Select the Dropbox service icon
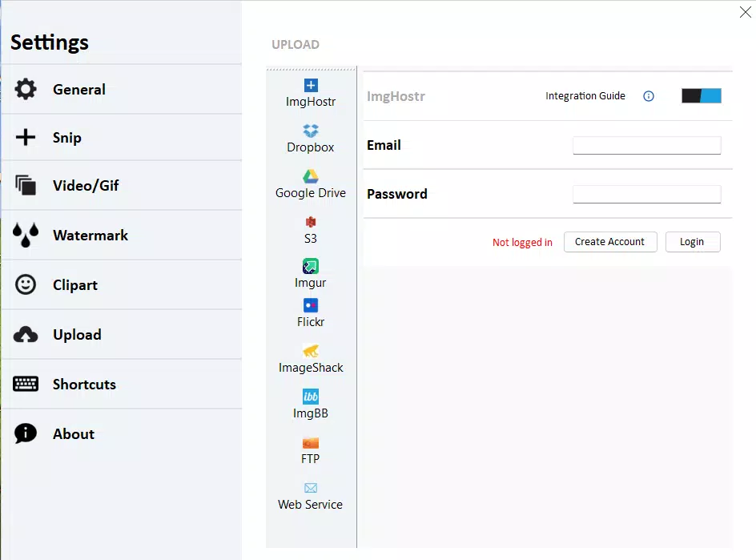This screenshot has height=560, width=756. point(311,131)
